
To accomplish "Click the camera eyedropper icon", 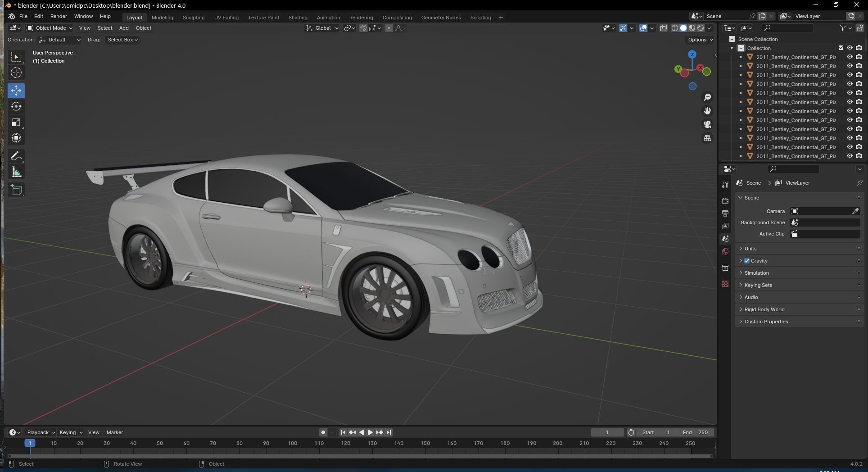I will click(855, 211).
